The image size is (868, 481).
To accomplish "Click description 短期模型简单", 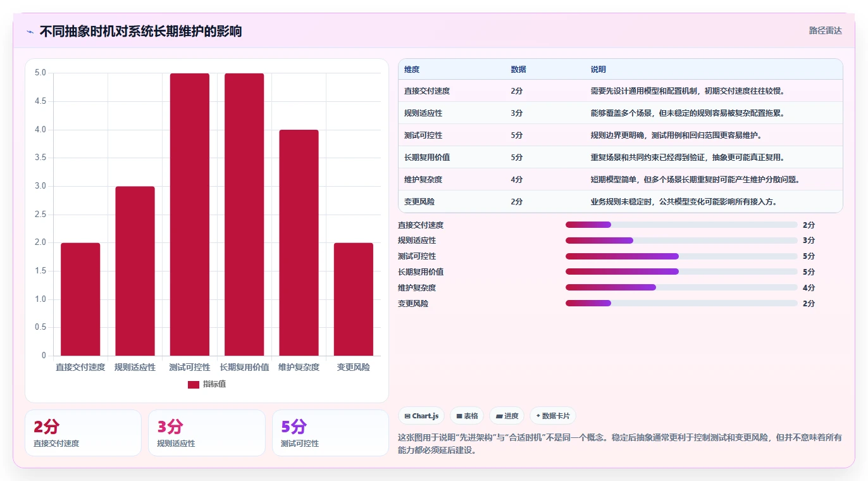I will pos(696,180).
